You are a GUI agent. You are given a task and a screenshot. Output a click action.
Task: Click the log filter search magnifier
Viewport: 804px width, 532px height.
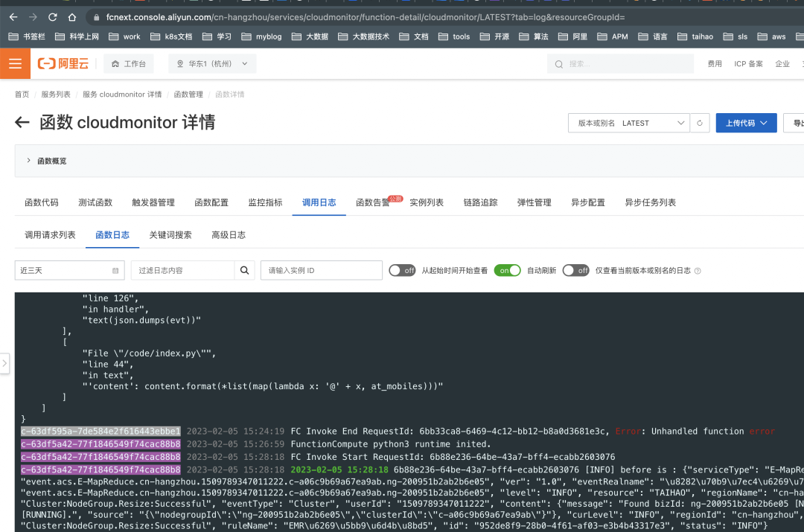pos(245,270)
